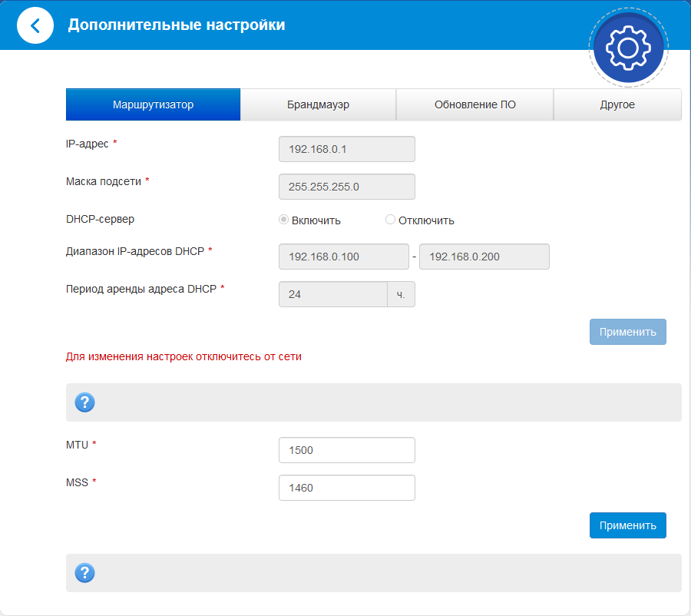Click the settings gear icon

(628, 48)
